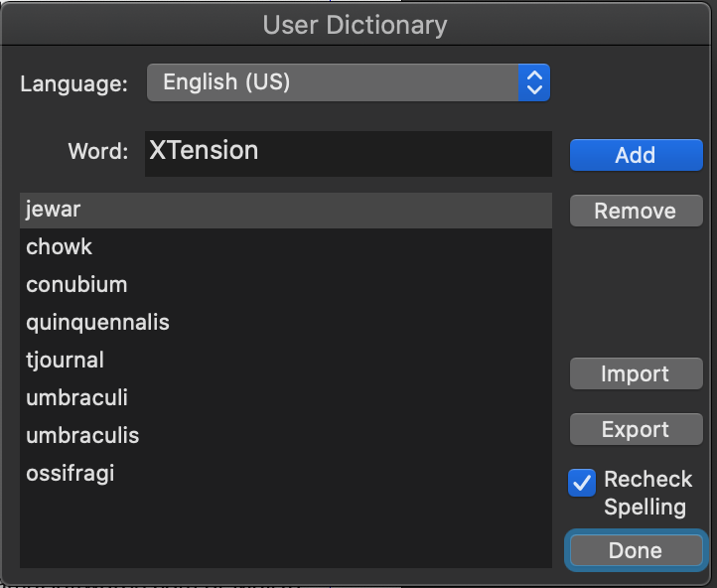Select the word chowk in list

[286, 247]
